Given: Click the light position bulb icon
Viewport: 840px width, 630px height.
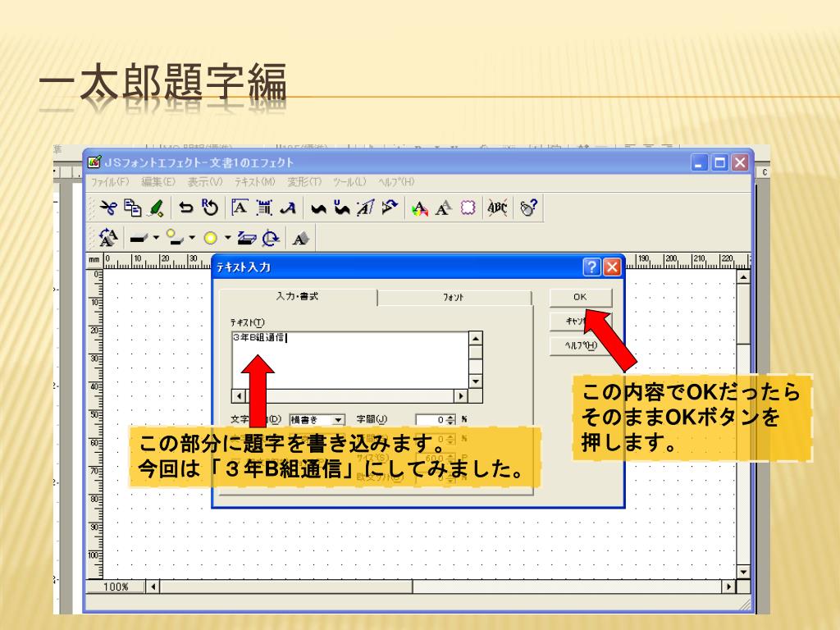Looking at the screenshot, I should pyautogui.click(x=175, y=237).
